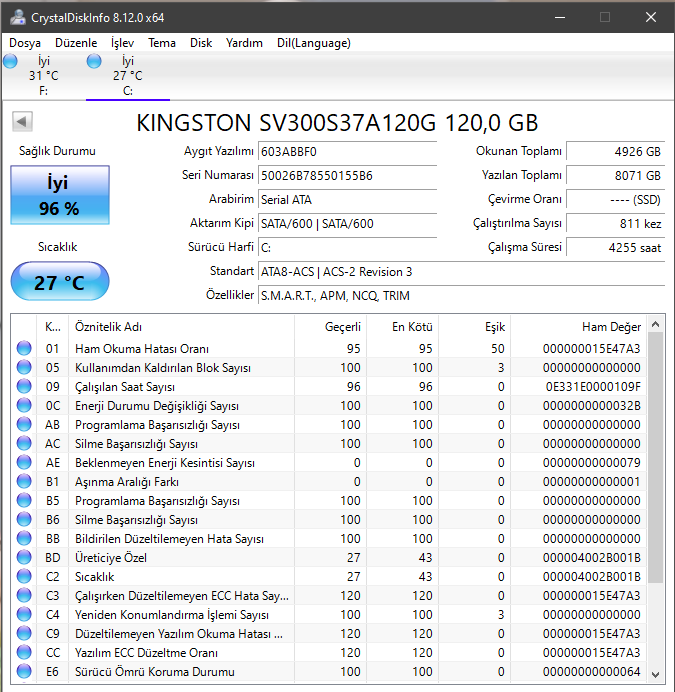Viewport: 675px width, 692px height.
Task: Click the Öznitelik Adı column header
Action: [181, 327]
